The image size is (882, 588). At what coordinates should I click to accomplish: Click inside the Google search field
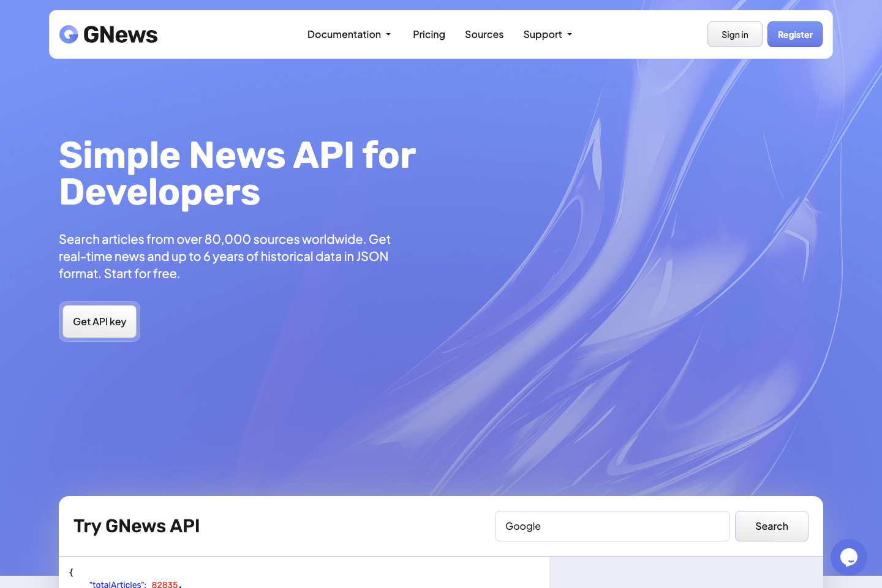[x=612, y=526]
